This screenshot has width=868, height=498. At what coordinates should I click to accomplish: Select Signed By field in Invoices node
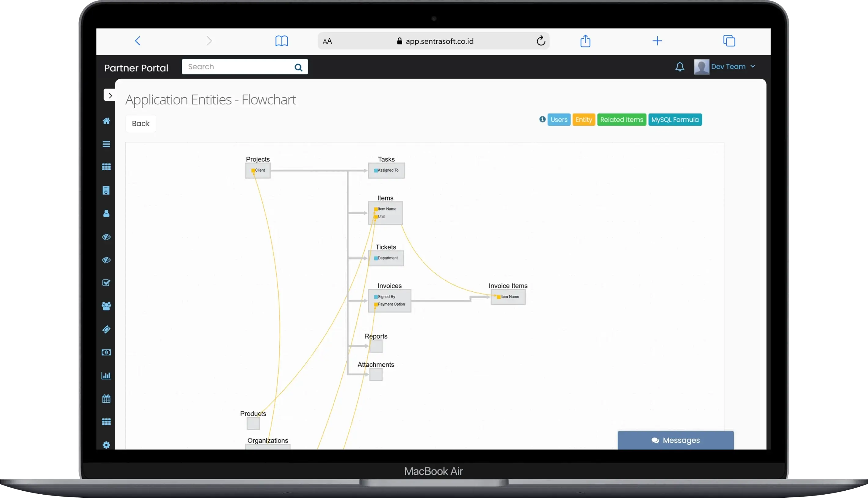(x=385, y=297)
